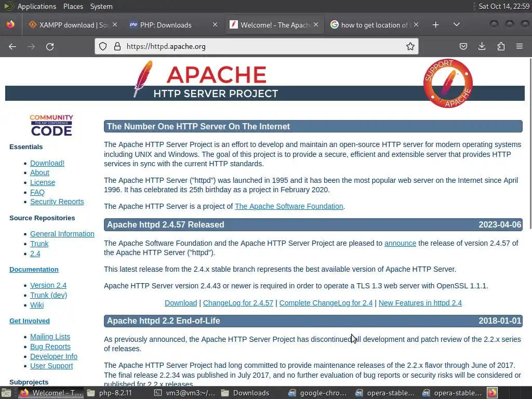Viewport: 532px width, 399px height.
Task: Switch to Downloads folder taskbar window
Action: (251, 393)
